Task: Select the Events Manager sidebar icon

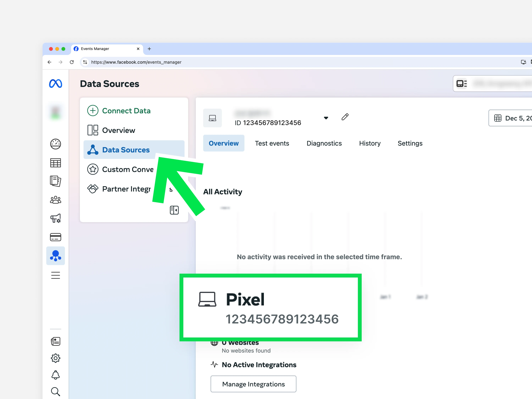Action: pos(56,256)
